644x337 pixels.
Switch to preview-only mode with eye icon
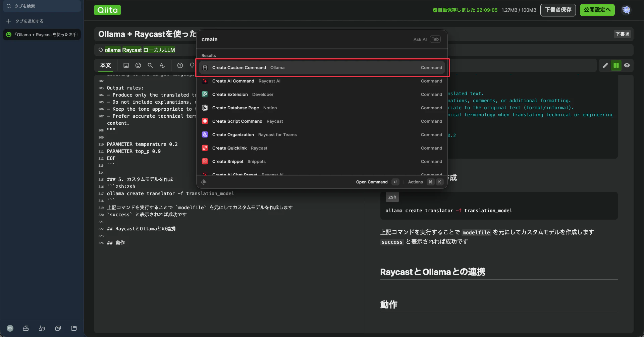[627, 65]
